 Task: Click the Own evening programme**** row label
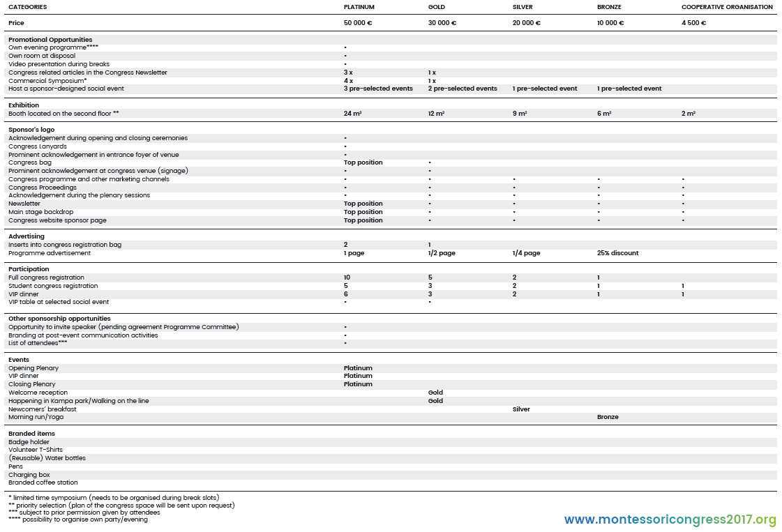53,47
